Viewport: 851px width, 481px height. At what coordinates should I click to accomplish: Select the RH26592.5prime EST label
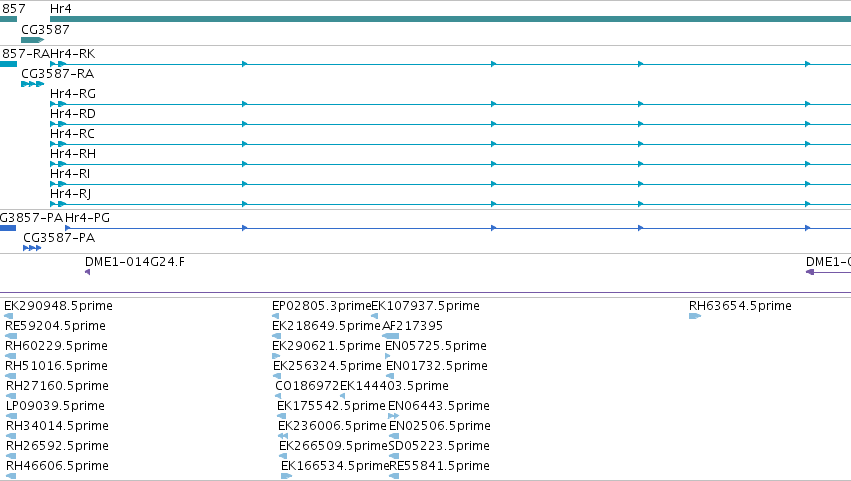coord(58,446)
